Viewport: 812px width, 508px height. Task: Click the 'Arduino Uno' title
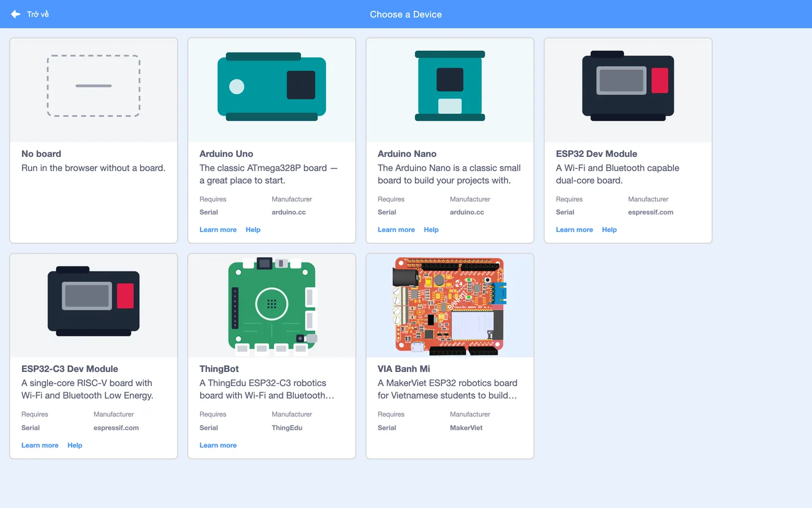click(226, 154)
